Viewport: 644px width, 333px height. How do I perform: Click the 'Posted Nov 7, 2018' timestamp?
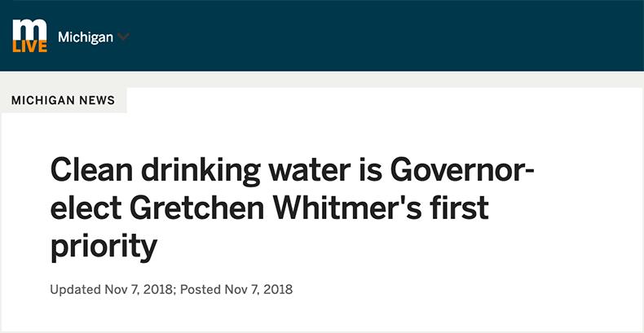point(236,290)
